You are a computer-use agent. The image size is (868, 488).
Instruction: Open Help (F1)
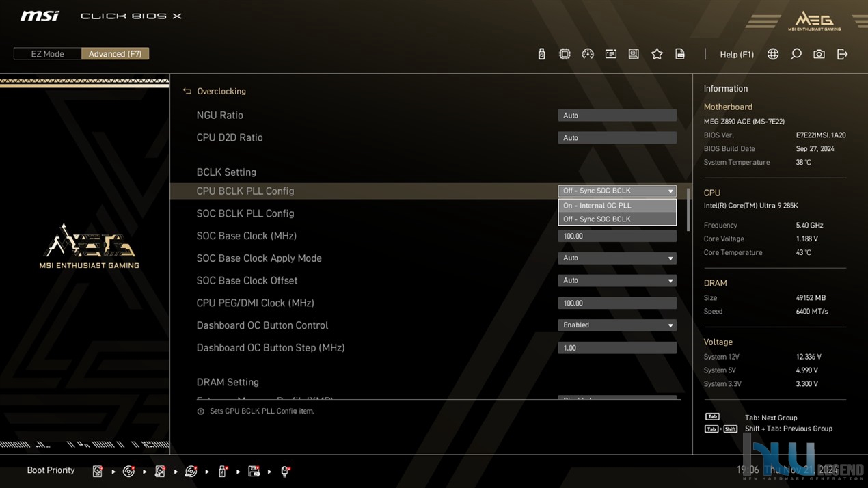tap(737, 54)
